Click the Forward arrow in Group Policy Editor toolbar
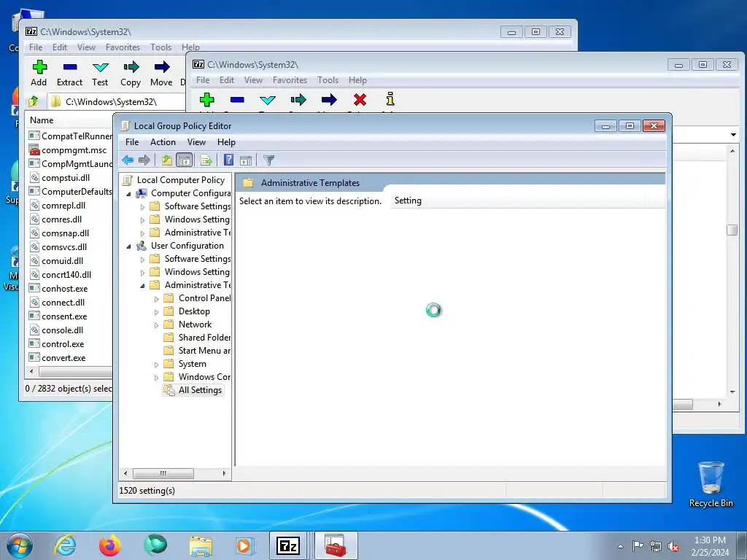This screenshot has height=560, width=747. point(144,160)
